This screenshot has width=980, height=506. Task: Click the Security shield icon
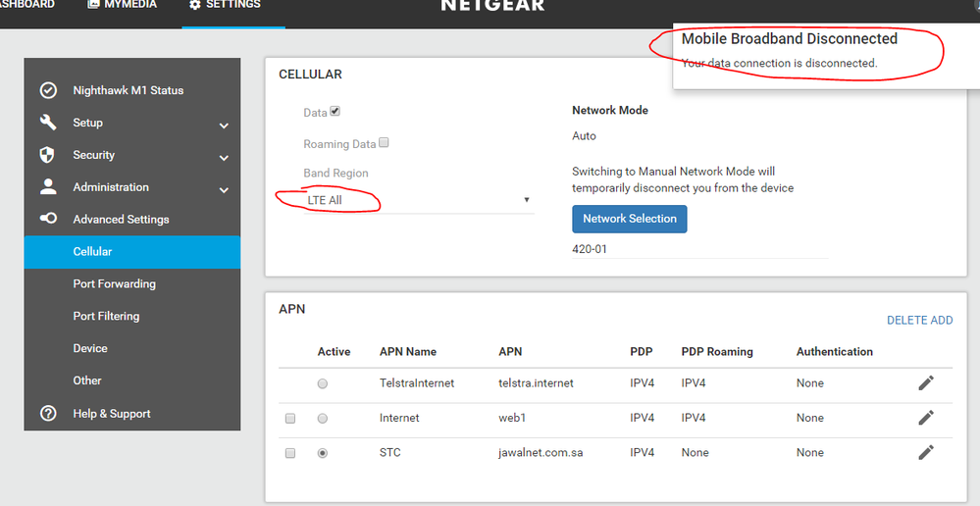(x=47, y=155)
